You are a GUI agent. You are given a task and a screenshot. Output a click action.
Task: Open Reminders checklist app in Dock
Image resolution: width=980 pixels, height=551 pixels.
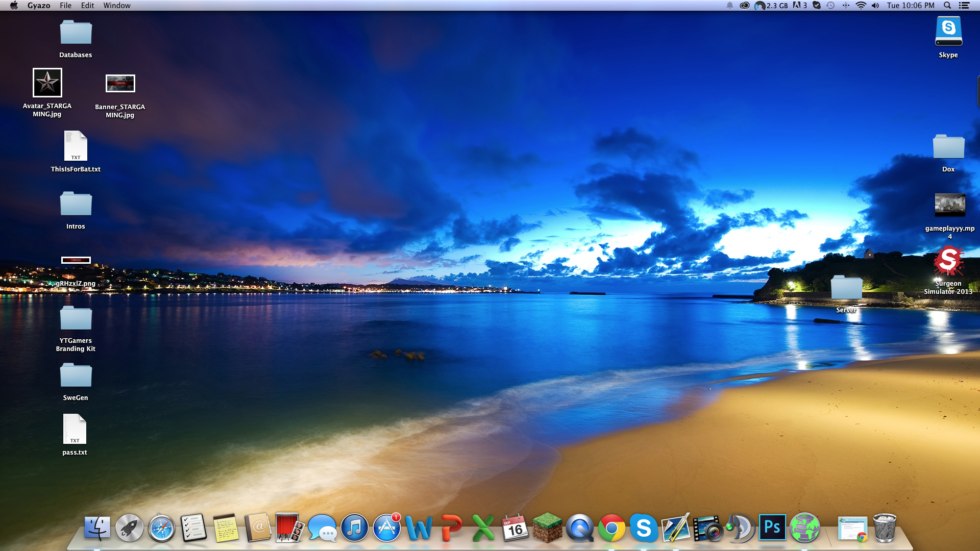click(193, 528)
